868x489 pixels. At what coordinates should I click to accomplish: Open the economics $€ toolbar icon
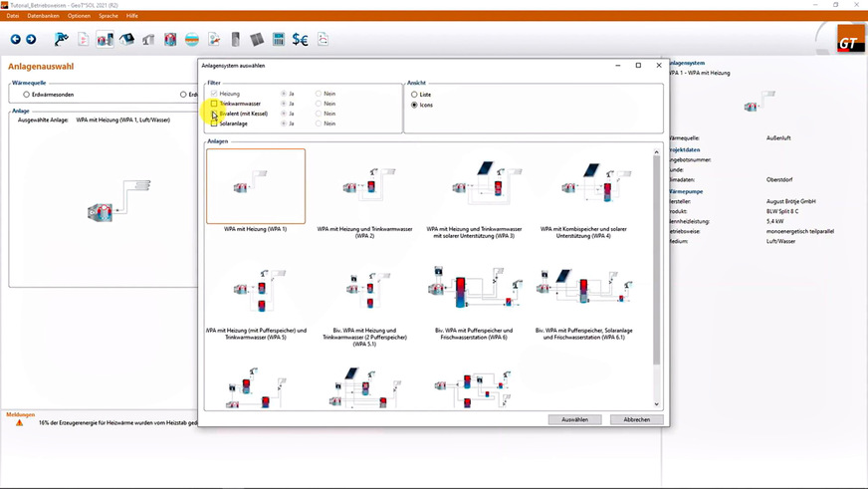point(300,40)
